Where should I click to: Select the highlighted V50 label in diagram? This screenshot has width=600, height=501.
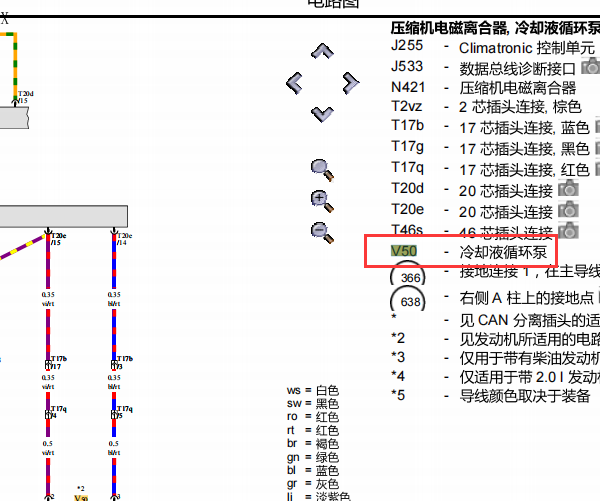(81, 498)
